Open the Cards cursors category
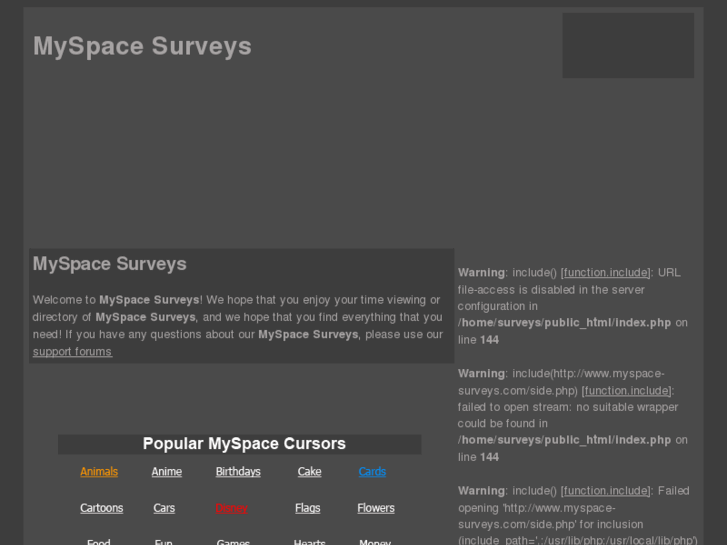 point(372,472)
